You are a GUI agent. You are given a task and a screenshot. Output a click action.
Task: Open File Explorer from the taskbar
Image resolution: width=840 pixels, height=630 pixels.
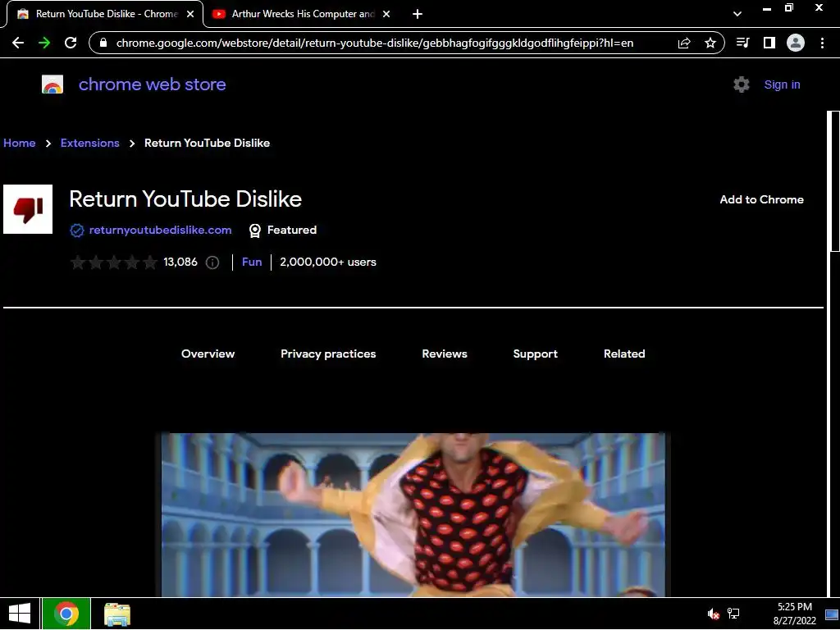[117, 614]
